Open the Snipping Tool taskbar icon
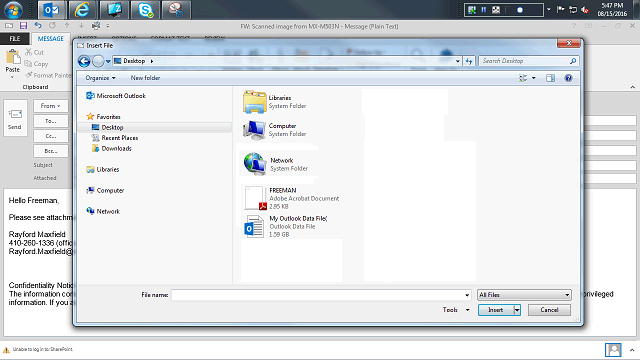 (176, 10)
